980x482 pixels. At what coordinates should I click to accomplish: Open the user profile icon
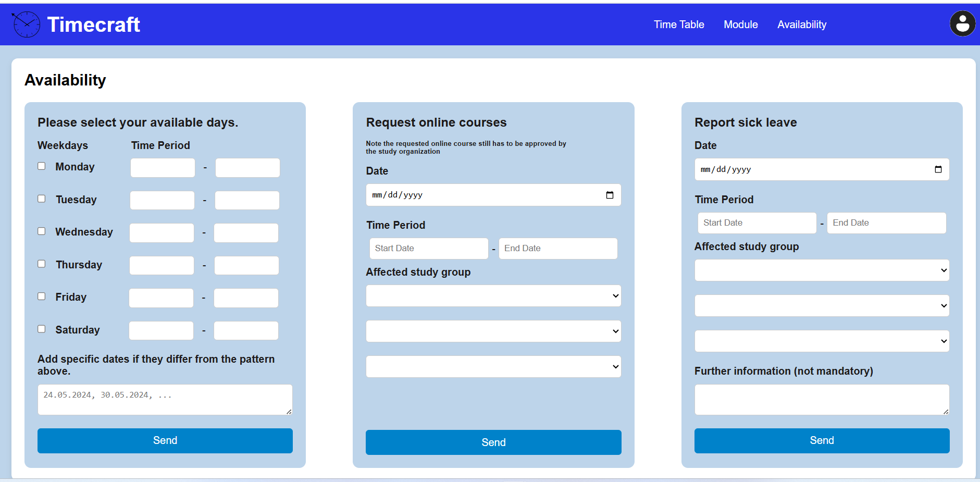(x=962, y=23)
